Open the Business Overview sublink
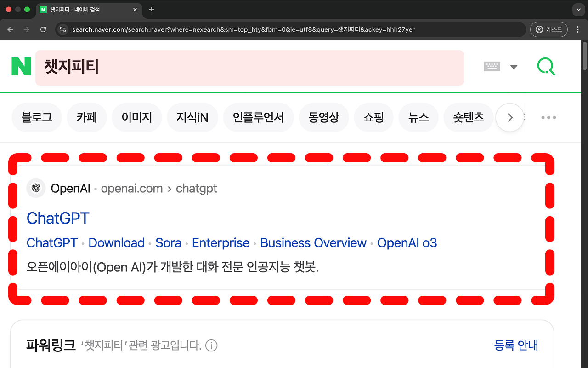The width and height of the screenshot is (588, 368). [x=313, y=243]
